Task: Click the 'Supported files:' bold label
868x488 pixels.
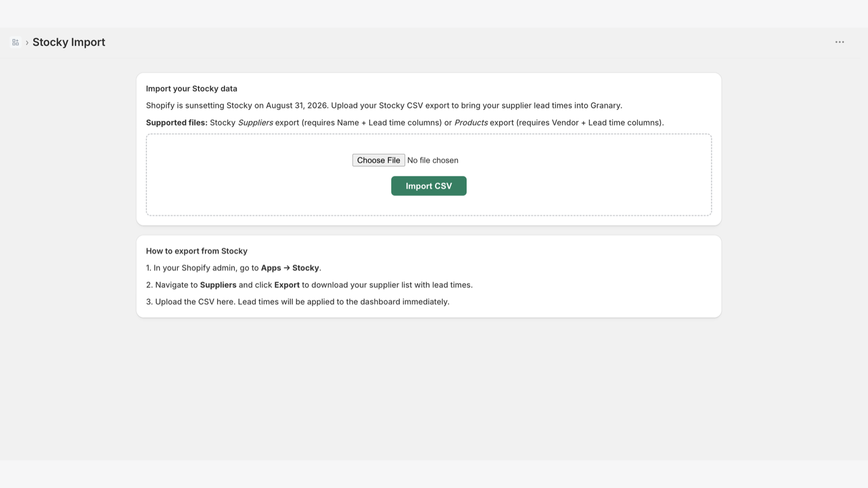Action: tap(177, 123)
